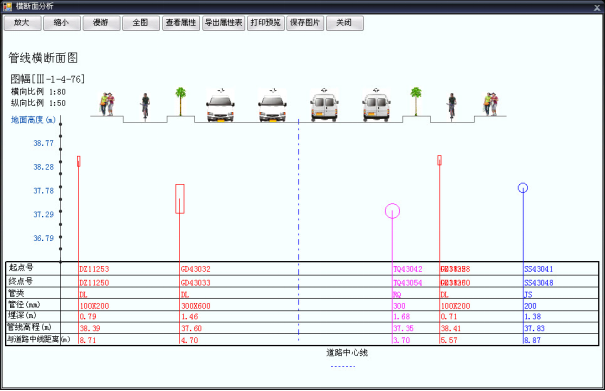Click the end point cell DZ11250
Image resolution: width=605 pixels, height=391 pixels.
pos(94,283)
